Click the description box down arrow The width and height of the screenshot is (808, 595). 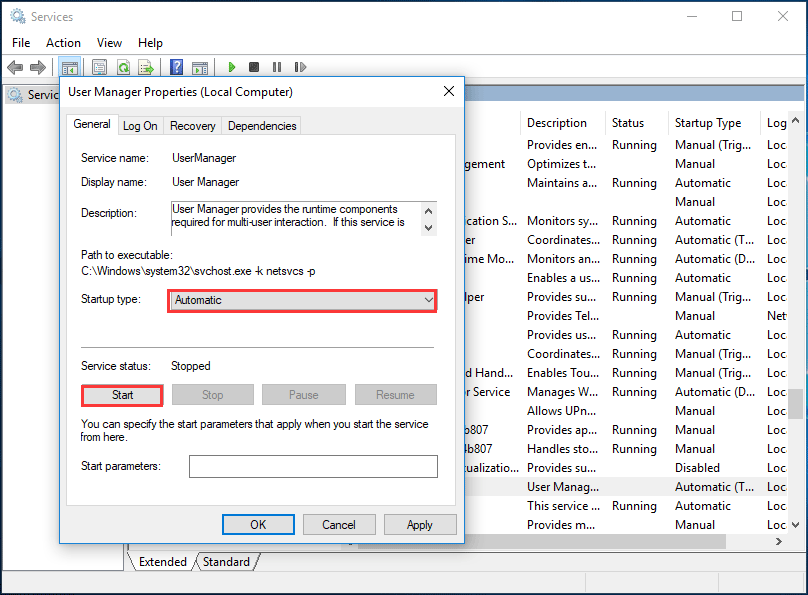pos(428,228)
